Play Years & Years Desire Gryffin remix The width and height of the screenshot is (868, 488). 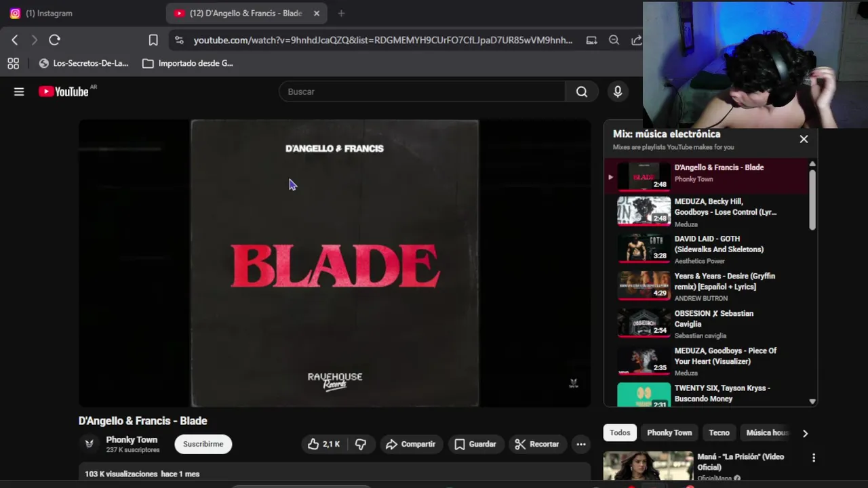[705, 287]
